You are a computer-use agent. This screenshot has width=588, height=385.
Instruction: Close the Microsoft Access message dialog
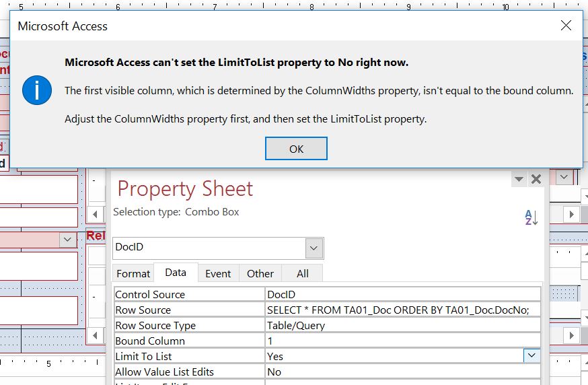[x=566, y=26]
